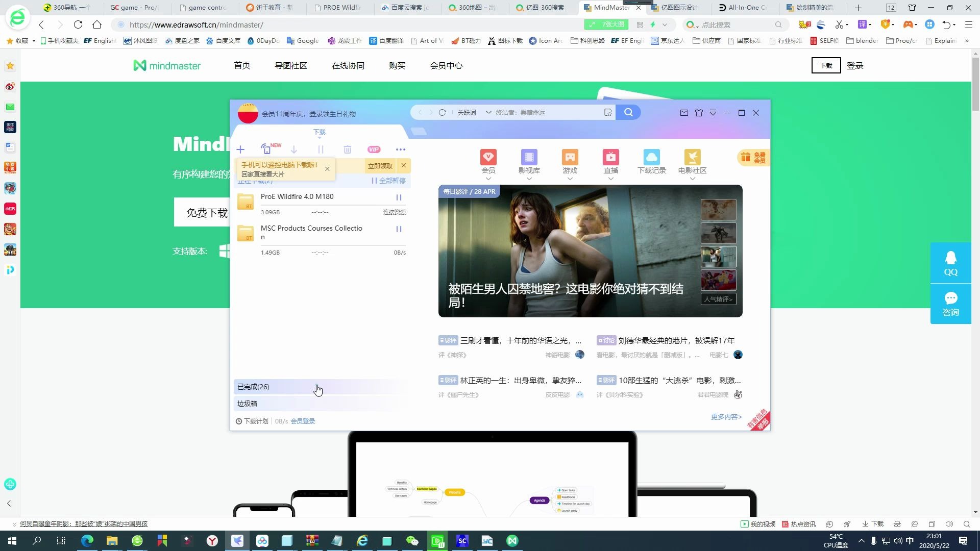Open the 关联词 search type dropdown
Image resolution: width=980 pixels, height=551 pixels.
tap(474, 112)
